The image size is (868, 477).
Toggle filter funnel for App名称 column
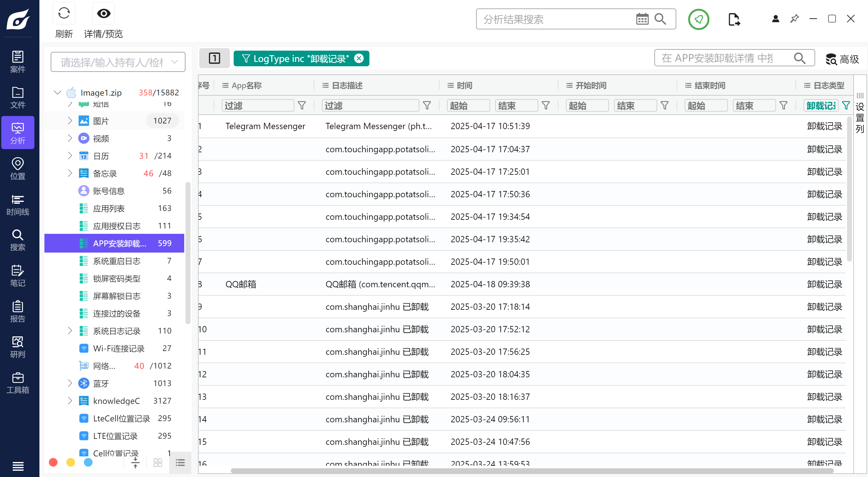(x=302, y=106)
